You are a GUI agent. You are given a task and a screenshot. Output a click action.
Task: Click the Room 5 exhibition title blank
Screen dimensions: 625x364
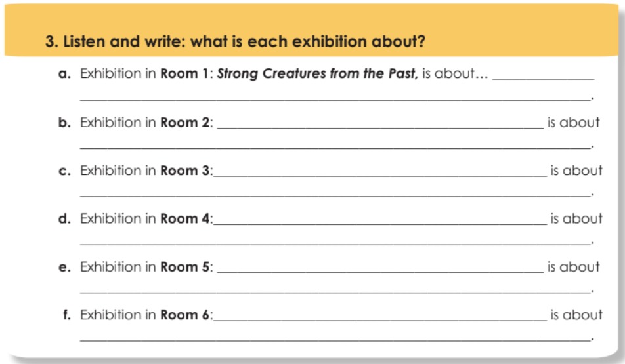pyautogui.click(x=380, y=268)
